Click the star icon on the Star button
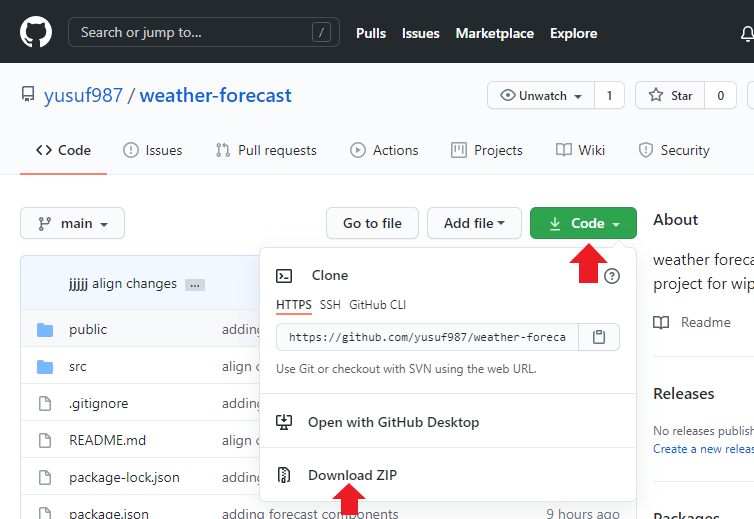754x519 pixels. pos(656,95)
